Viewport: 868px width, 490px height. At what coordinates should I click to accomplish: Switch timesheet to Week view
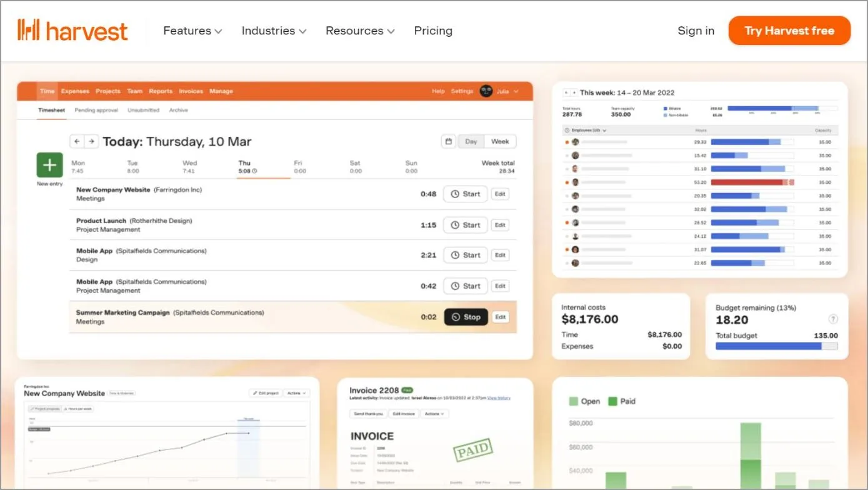(500, 141)
